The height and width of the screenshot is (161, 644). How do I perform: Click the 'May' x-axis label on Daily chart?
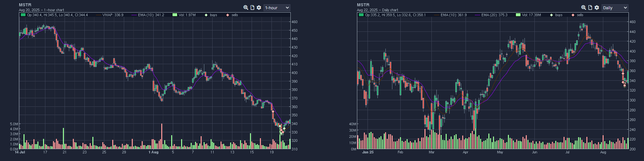500,152
